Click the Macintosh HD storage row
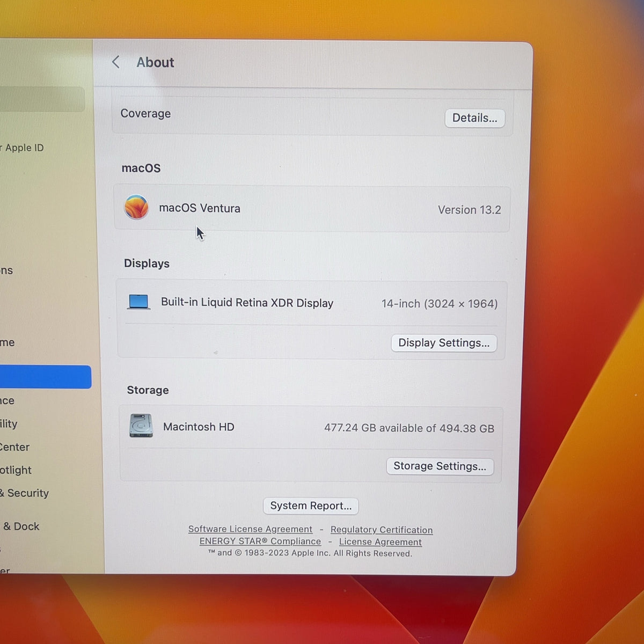 (311, 428)
